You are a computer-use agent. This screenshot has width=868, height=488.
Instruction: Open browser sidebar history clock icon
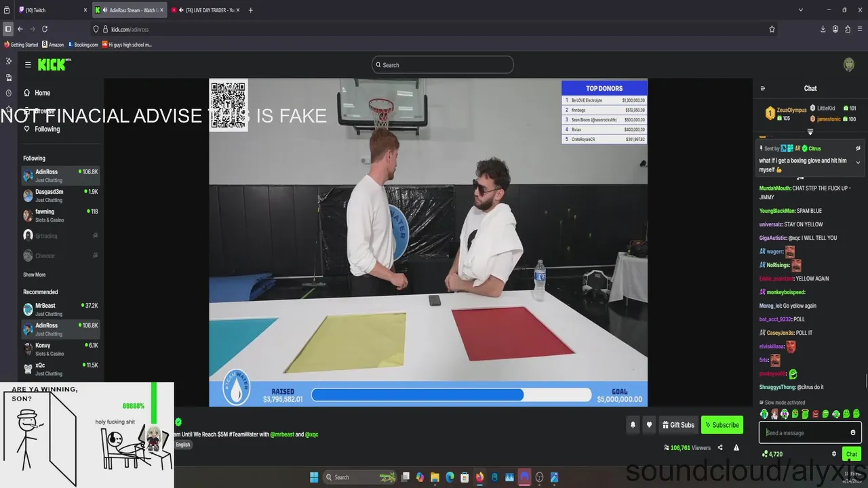click(x=9, y=93)
